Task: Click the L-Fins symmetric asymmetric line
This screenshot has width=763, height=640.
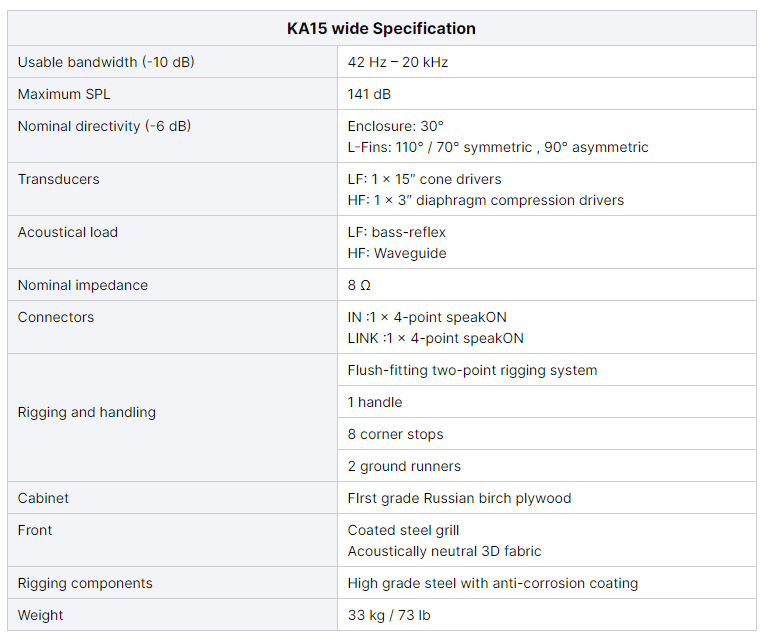Action: (x=498, y=147)
